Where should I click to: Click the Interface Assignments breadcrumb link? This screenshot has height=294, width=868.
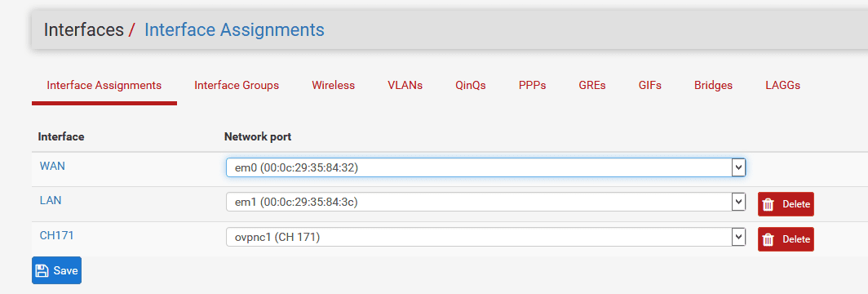coord(234,30)
